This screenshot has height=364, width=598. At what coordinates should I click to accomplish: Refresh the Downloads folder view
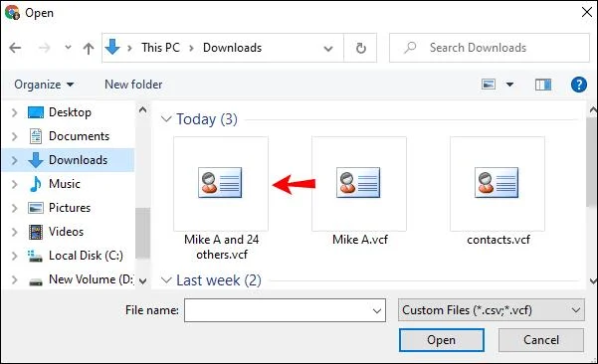coord(361,48)
